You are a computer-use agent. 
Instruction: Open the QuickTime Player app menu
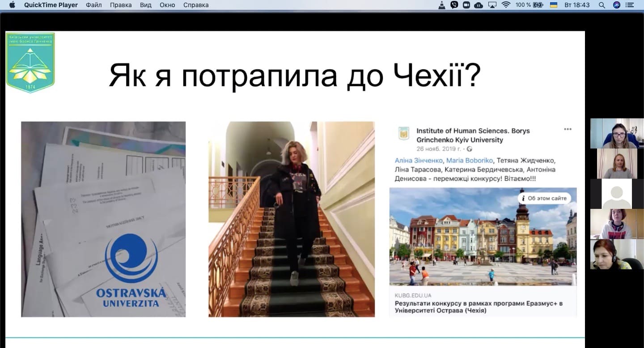51,5
